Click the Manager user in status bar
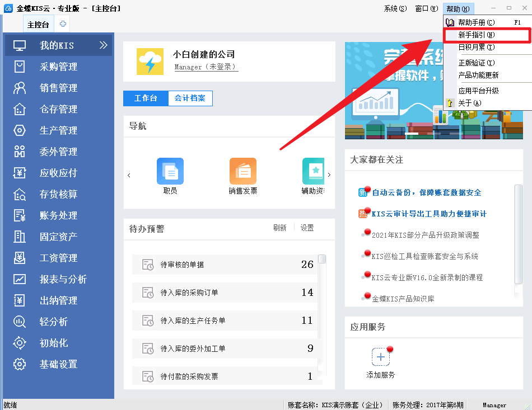 coord(494,405)
